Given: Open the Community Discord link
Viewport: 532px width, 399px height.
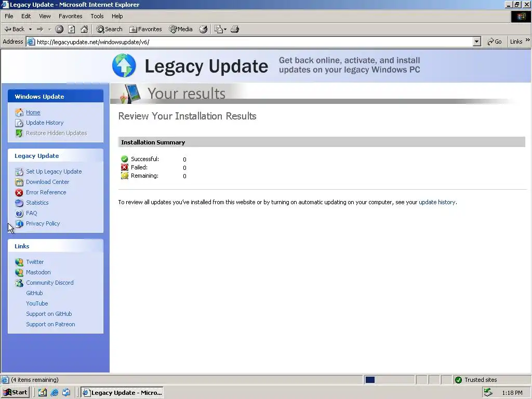Looking at the screenshot, I should tap(50, 283).
